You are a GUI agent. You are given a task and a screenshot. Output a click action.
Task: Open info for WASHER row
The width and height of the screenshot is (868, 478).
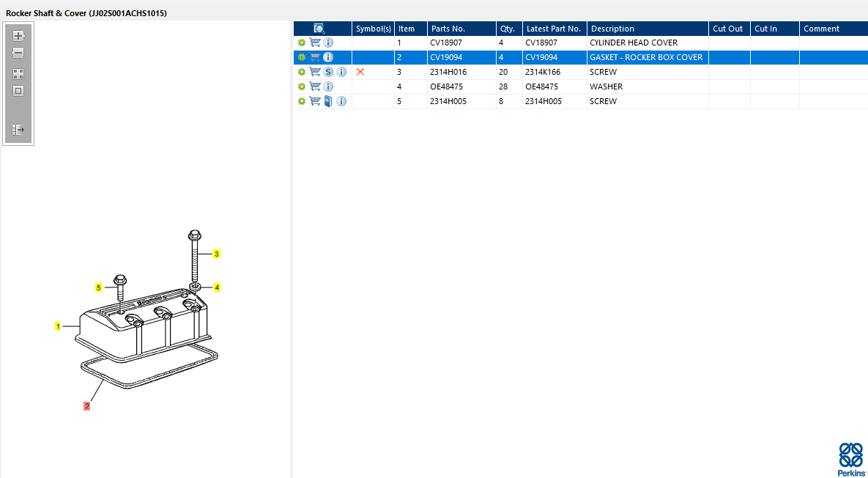[328, 87]
